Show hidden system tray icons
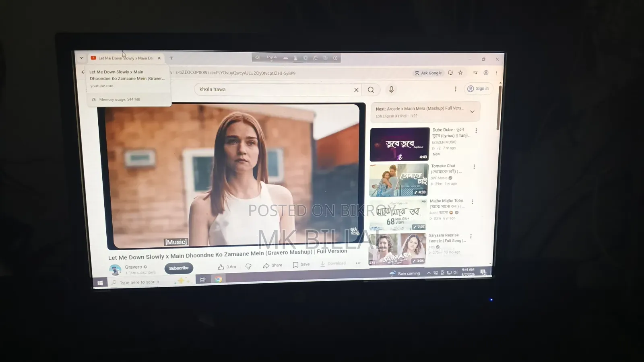Image resolution: width=644 pixels, height=362 pixels. tap(429, 273)
